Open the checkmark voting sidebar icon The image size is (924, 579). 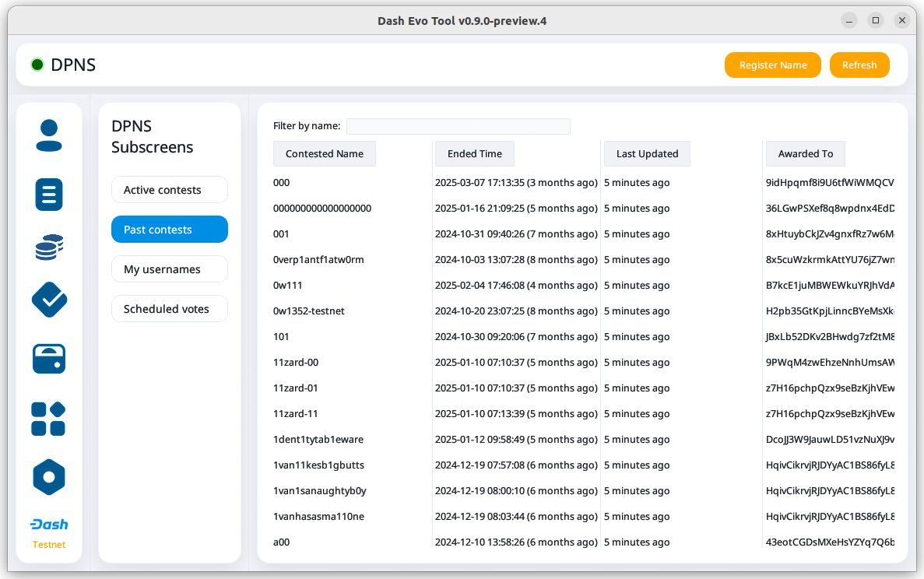coord(49,300)
